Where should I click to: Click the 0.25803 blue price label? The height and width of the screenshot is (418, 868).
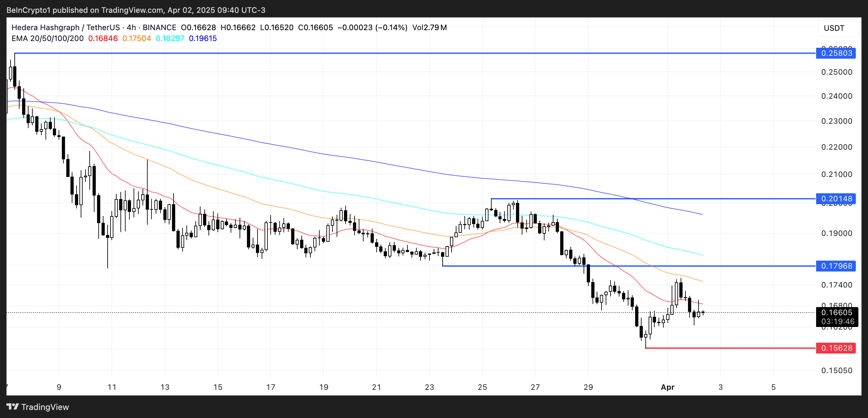pos(836,53)
